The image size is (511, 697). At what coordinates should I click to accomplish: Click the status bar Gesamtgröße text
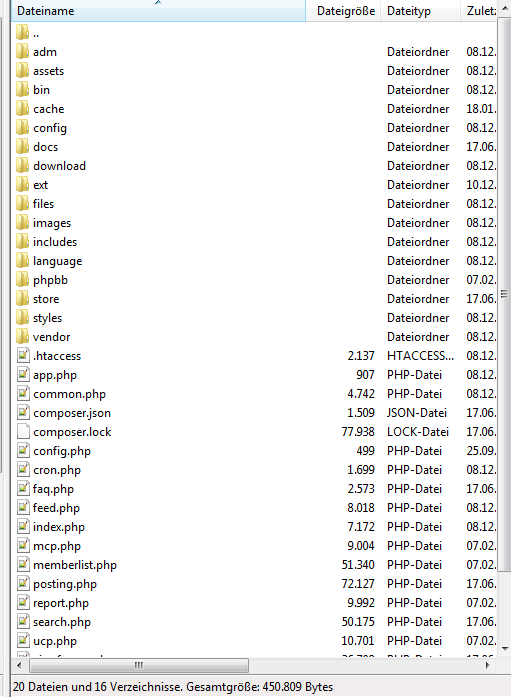(x=259, y=687)
